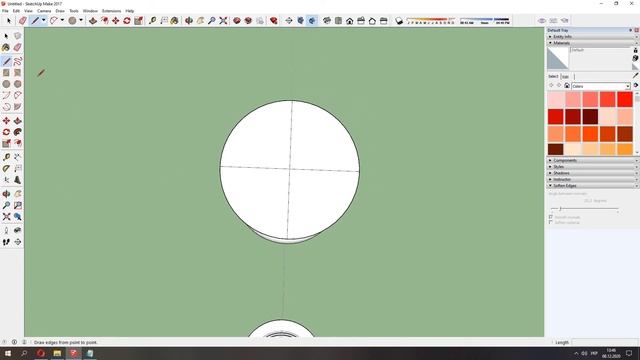The height and width of the screenshot is (360, 640).
Task: Select the 3D Text tool
Action: [x=18, y=180]
